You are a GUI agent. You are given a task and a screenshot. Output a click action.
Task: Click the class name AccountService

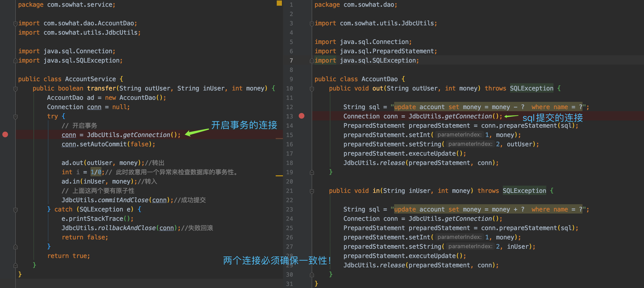click(x=90, y=79)
